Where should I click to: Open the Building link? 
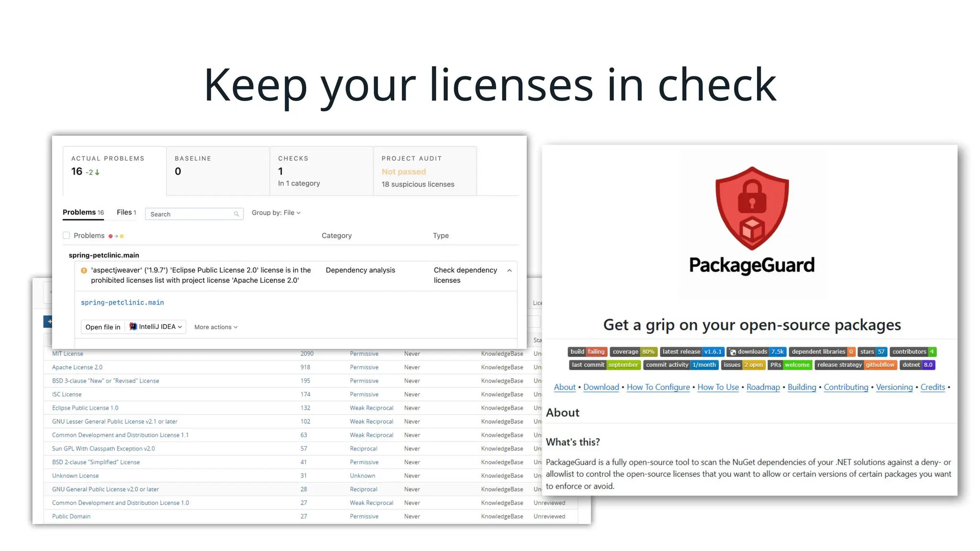click(x=802, y=387)
